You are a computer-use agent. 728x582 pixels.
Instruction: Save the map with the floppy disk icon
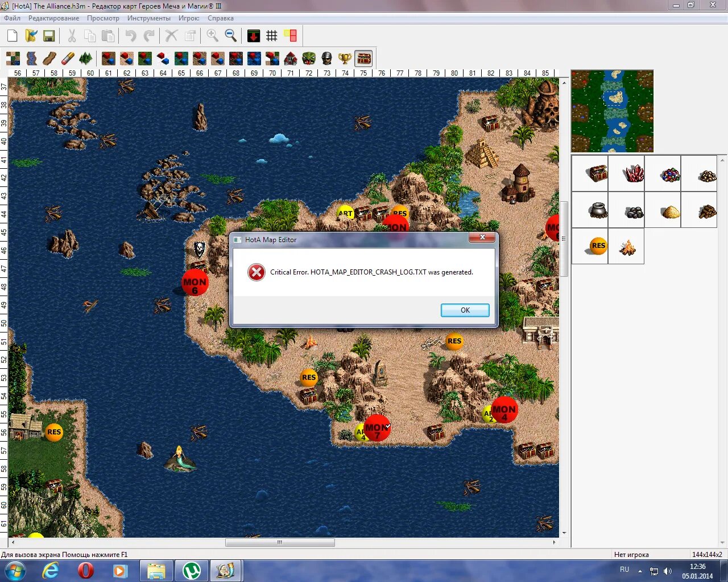pyautogui.click(x=49, y=36)
